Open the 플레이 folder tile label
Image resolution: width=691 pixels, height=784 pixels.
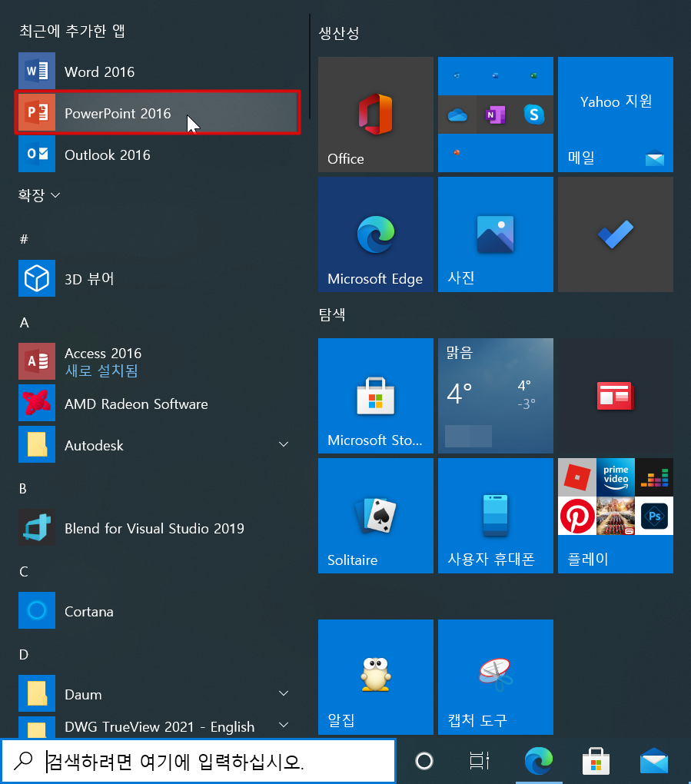pyautogui.click(x=588, y=559)
